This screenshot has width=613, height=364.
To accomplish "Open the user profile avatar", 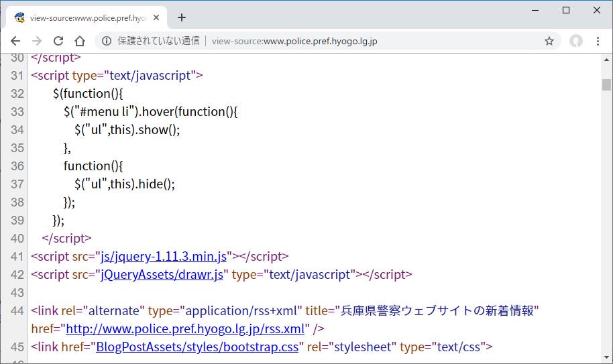I will click(576, 41).
